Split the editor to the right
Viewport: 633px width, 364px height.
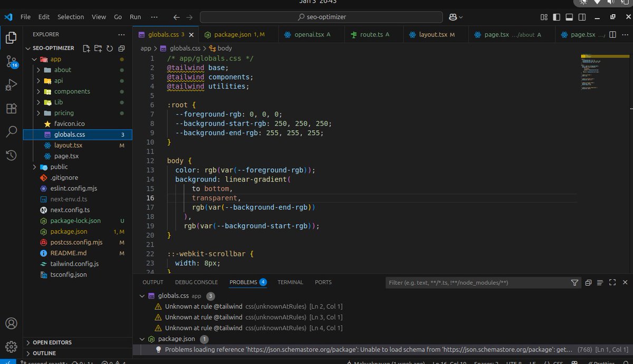612,35
